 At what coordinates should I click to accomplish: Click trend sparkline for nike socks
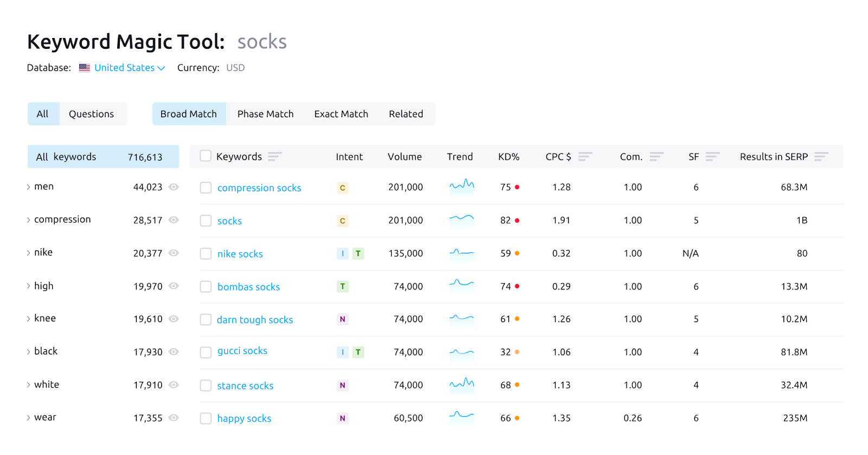(462, 253)
